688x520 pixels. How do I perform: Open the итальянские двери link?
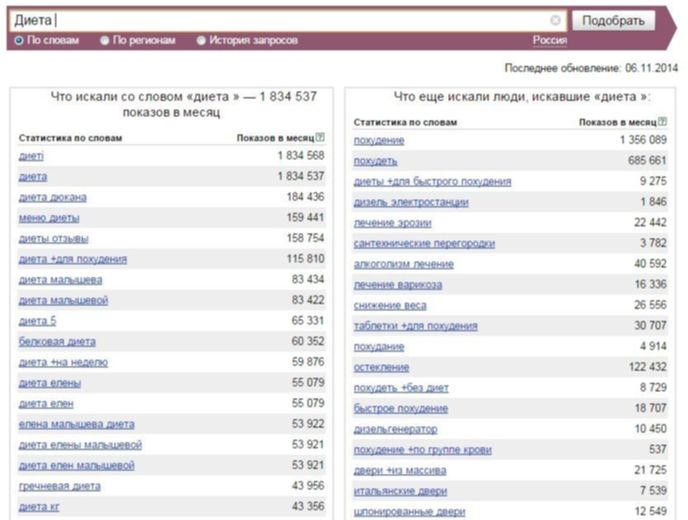[x=401, y=491]
